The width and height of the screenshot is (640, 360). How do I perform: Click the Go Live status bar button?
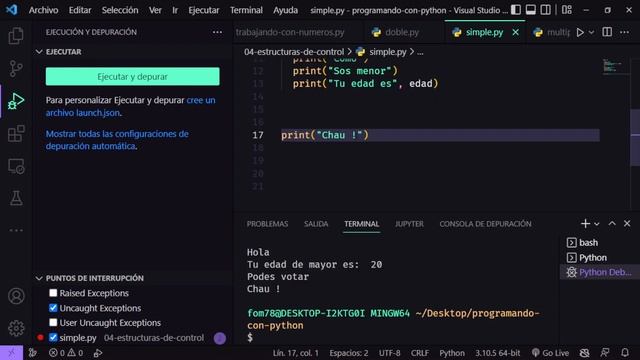[x=550, y=353]
